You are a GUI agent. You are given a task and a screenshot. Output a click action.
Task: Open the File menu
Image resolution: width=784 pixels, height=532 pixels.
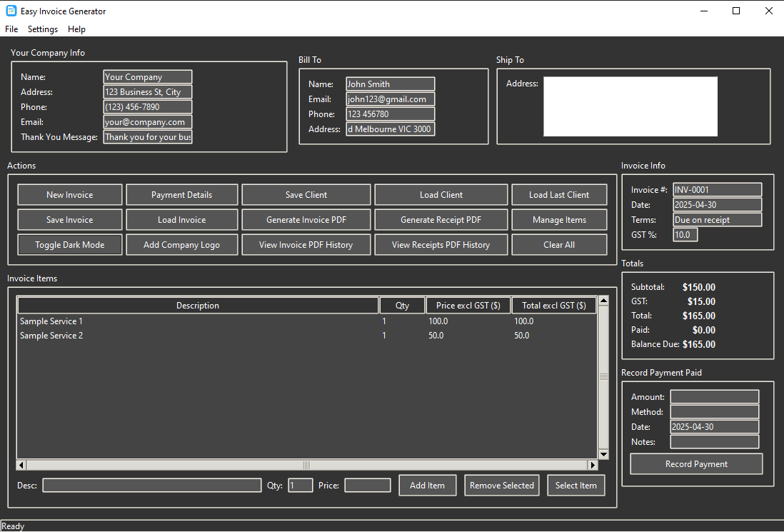click(11, 29)
